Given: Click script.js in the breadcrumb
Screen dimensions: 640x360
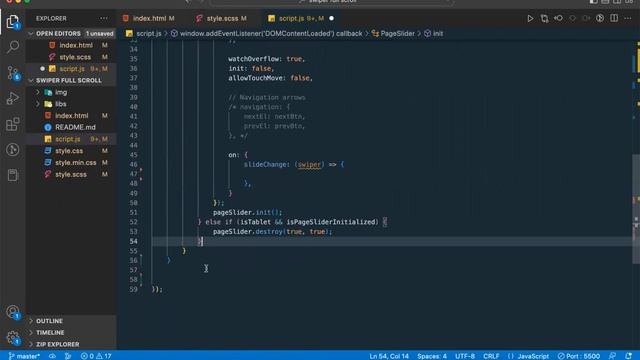Looking at the screenshot, I should pyautogui.click(x=148, y=33).
